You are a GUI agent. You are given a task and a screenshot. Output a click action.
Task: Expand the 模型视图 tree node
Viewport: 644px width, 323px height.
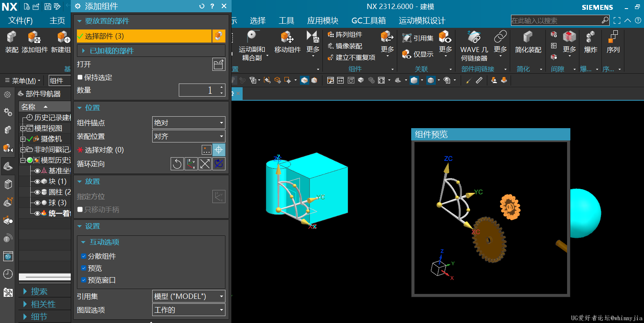pyautogui.click(x=23, y=128)
